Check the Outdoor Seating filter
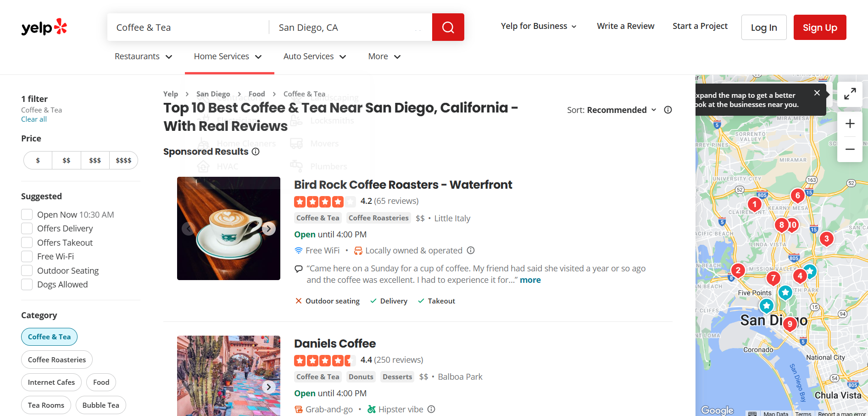 click(27, 270)
